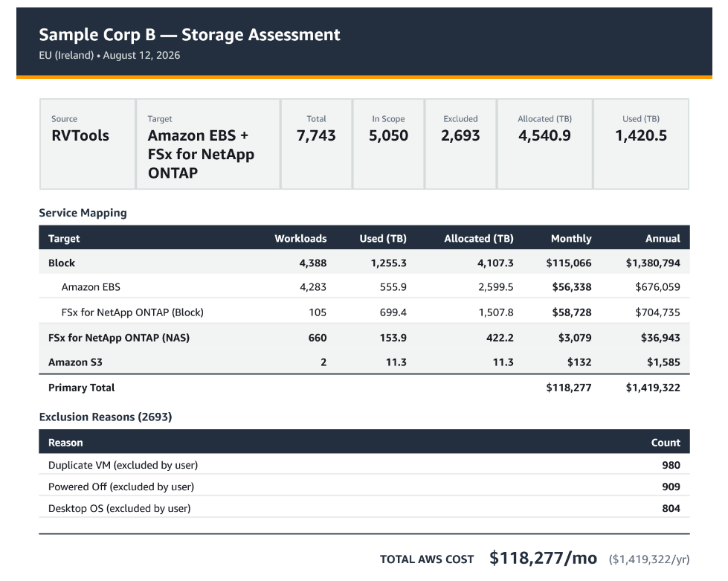This screenshot has width=728, height=581.
Task: Click Amazon EBS used value 555.9
Action: click(393, 287)
